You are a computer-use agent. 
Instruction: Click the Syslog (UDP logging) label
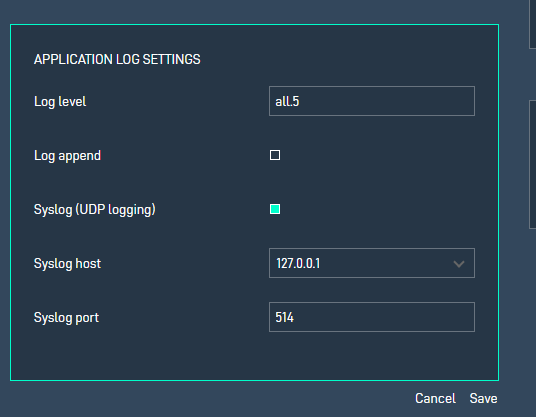click(95, 210)
